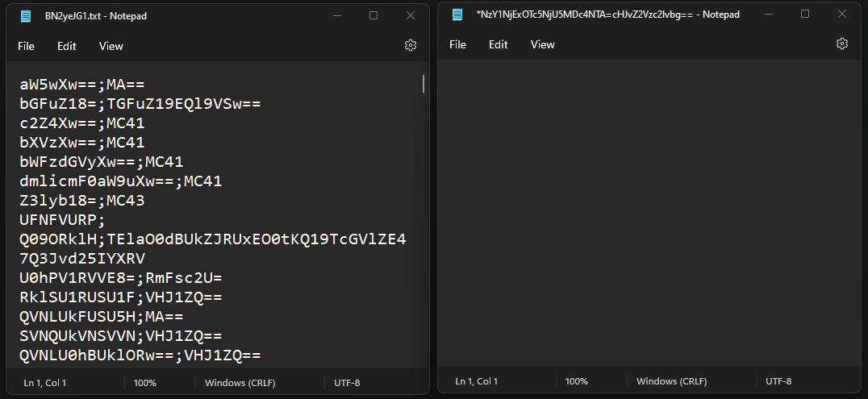Viewport: 868px width, 399px height.
Task: Open Edit menu in BN2yeJG1.txt window
Action: 66,46
